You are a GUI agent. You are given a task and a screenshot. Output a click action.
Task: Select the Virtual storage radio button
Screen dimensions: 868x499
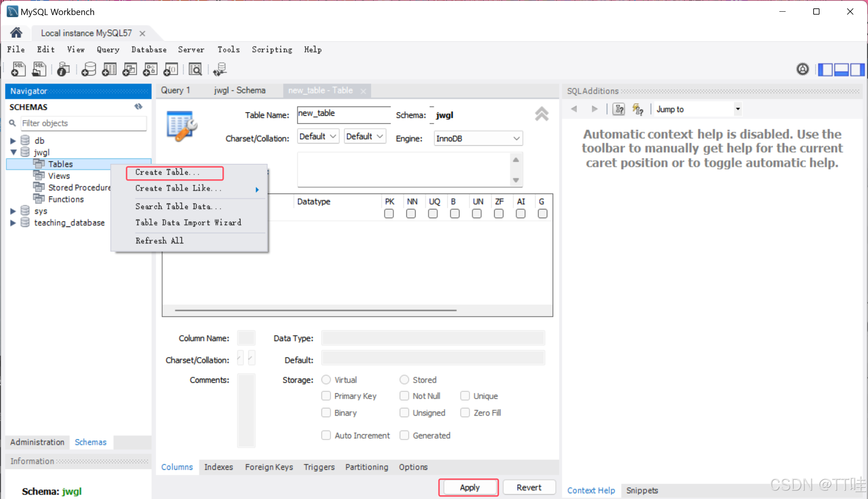pyautogui.click(x=326, y=379)
